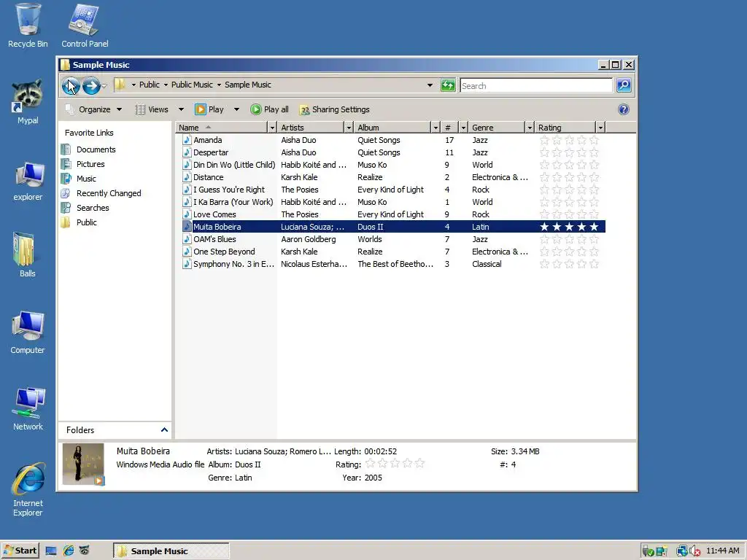Sort by the Genre column header
The height and width of the screenshot is (560, 747).
point(497,128)
